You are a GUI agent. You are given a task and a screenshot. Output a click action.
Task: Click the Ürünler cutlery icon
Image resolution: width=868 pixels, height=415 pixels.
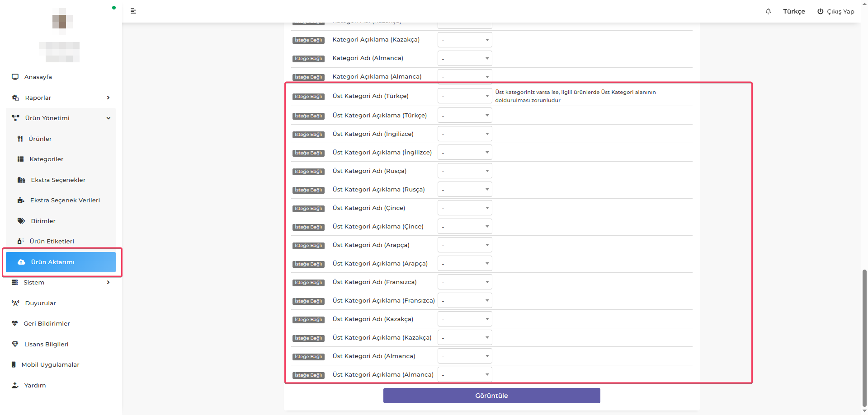pos(20,139)
